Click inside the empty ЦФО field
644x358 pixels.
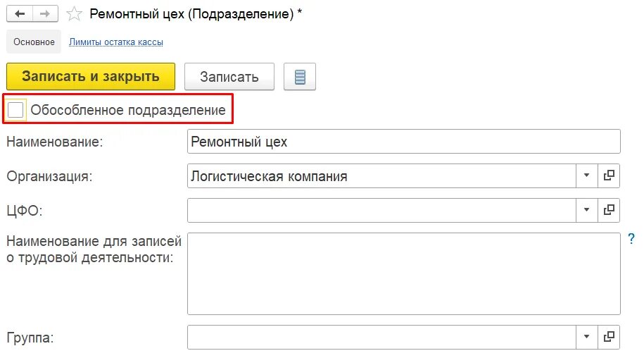pos(381,211)
